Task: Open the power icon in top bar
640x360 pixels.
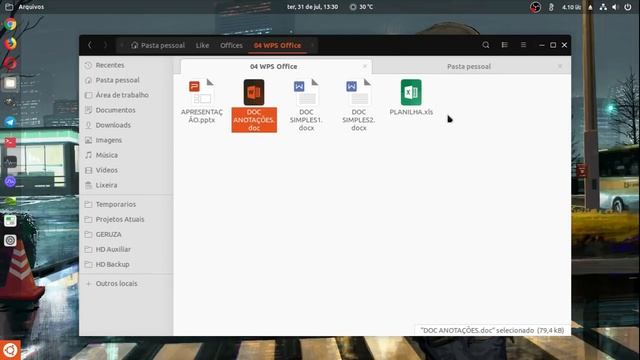Action: 628,7
